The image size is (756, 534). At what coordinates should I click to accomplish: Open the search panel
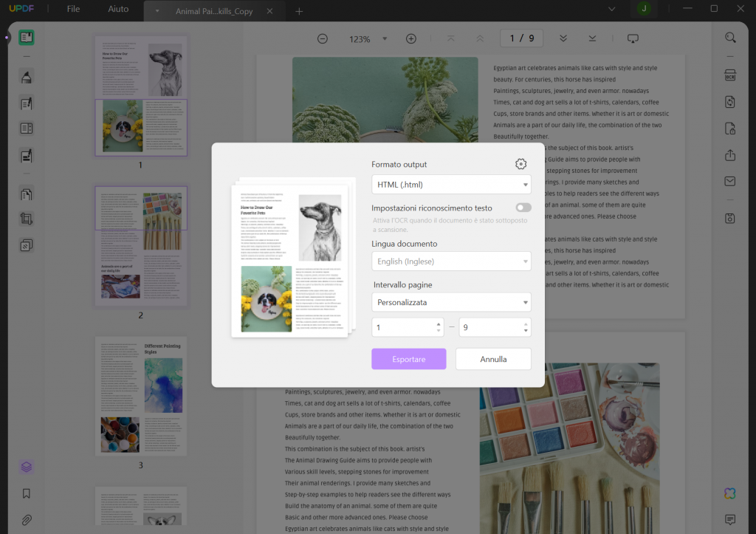(730, 36)
